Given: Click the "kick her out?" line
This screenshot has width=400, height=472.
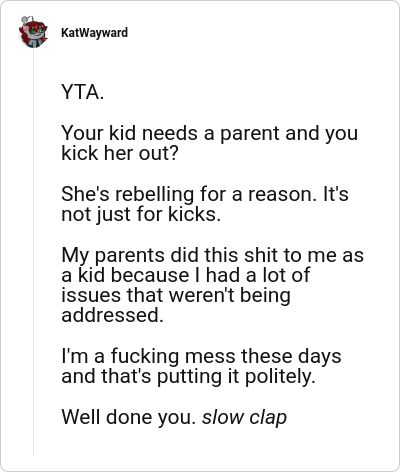Looking at the screenshot, I should (x=120, y=153).
